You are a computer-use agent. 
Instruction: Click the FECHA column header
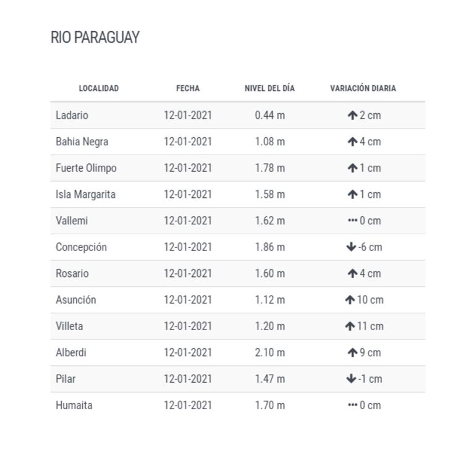[188, 88]
